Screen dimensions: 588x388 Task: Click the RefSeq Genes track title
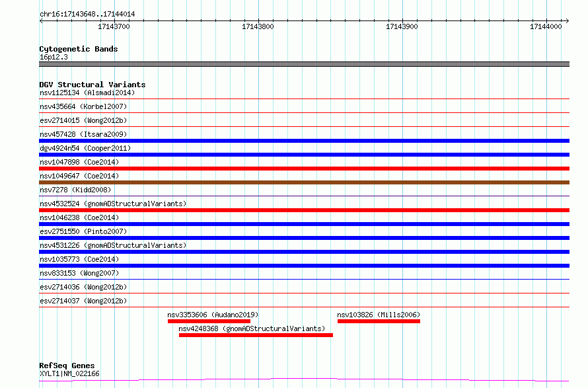[x=67, y=366]
